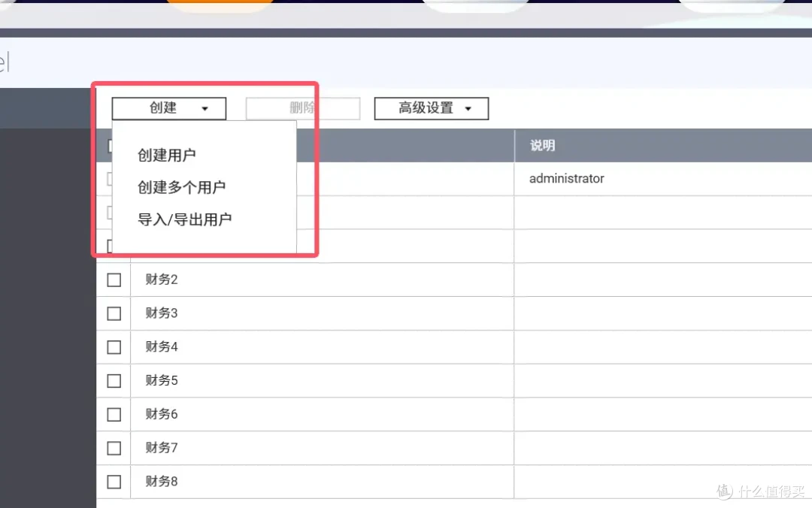Select the 财务5 user row text
This screenshot has width=812, height=508.
pos(162,380)
